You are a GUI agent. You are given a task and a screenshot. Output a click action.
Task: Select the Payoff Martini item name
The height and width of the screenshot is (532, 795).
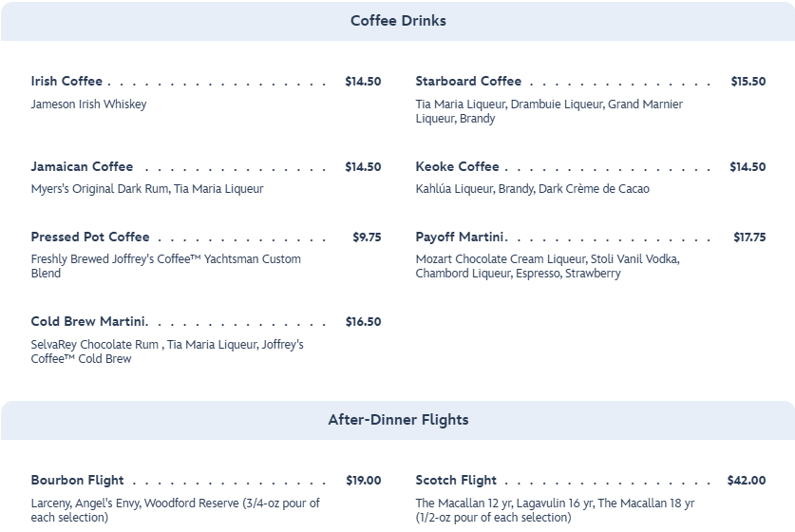[x=461, y=237]
